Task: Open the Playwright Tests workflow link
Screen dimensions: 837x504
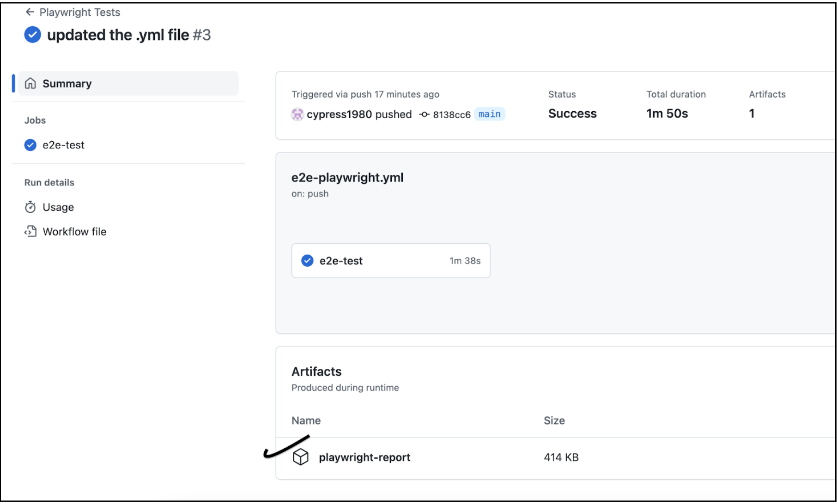Action: [x=79, y=12]
